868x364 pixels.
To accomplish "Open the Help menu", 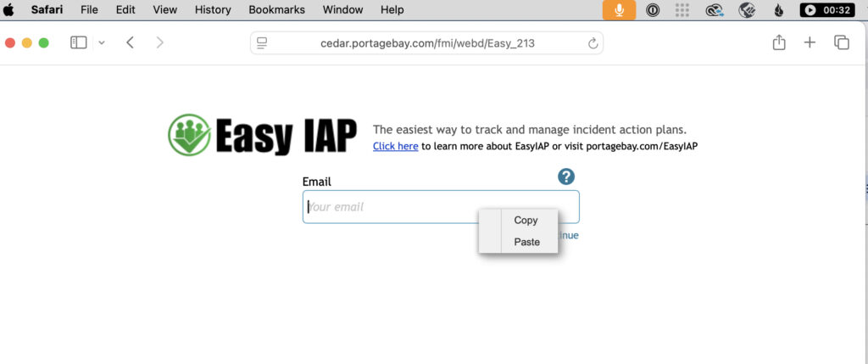I will pos(392,9).
